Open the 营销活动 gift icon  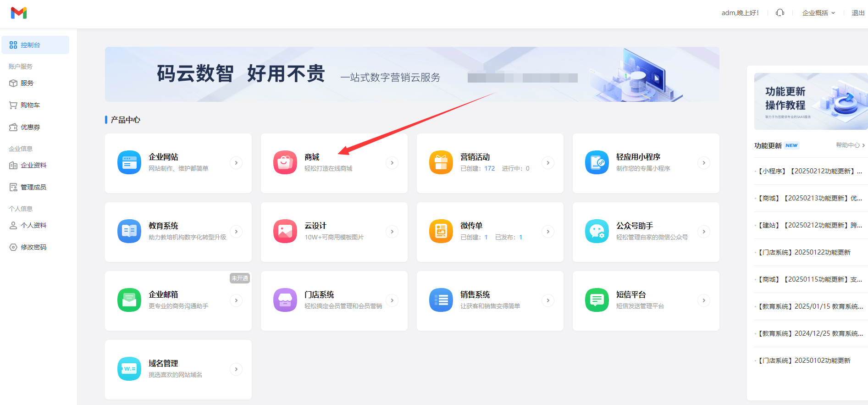(441, 163)
